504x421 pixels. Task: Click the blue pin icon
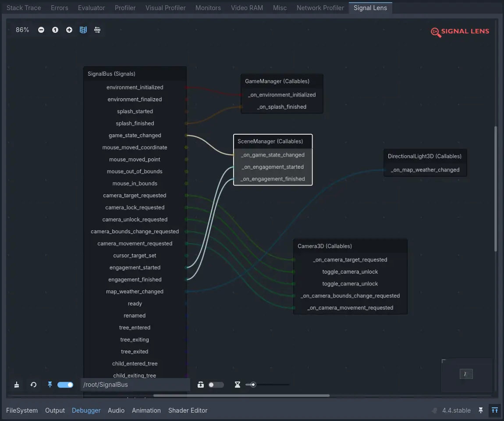coord(50,384)
